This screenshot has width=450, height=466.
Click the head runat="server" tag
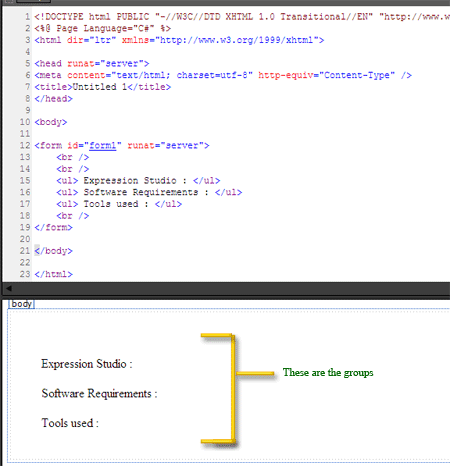tap(92, 64)
